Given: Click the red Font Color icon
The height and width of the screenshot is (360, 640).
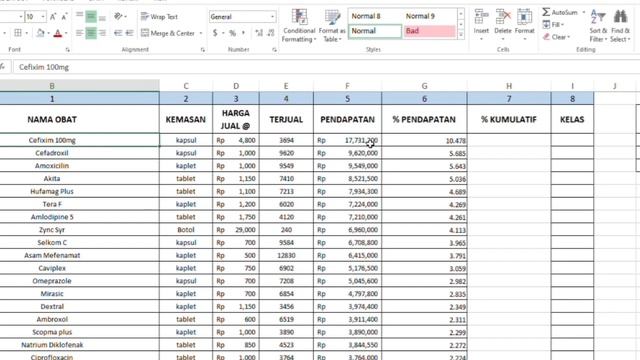Looking at the screenshot, I should point(58,33).
